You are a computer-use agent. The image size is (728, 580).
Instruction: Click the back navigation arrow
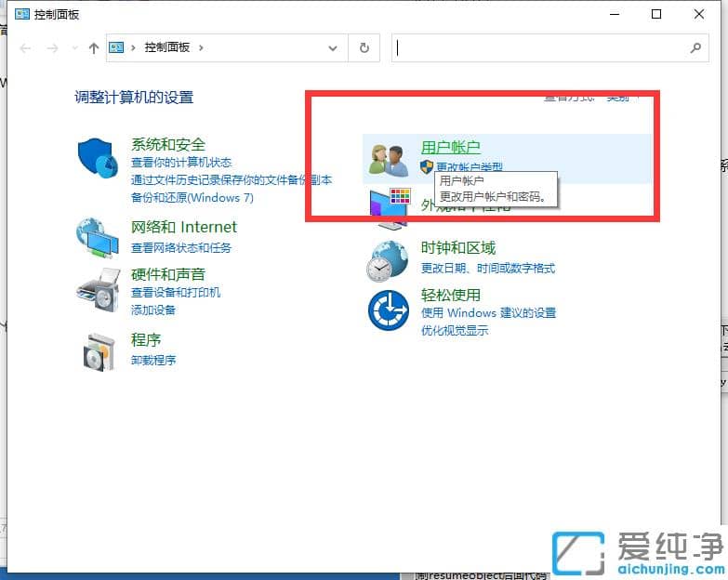click(x=25, y=47)
